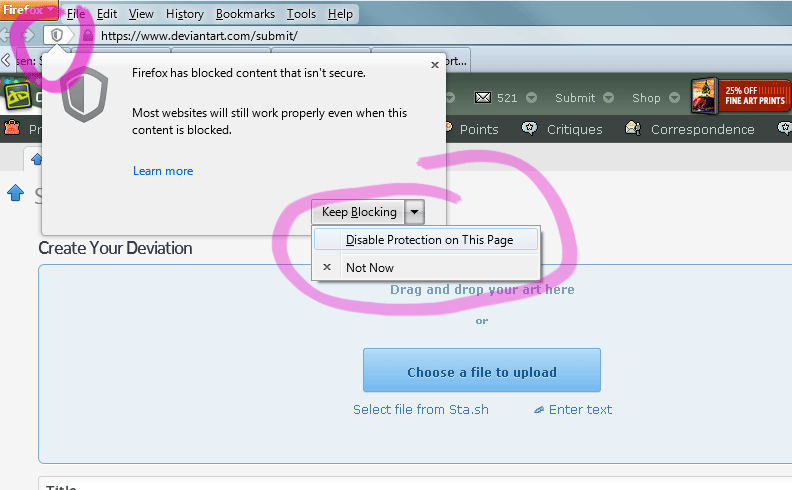Click the envelope messages icon
Image resolution: width=792 pixels, height=490 pixels.
tap(483, 97)
